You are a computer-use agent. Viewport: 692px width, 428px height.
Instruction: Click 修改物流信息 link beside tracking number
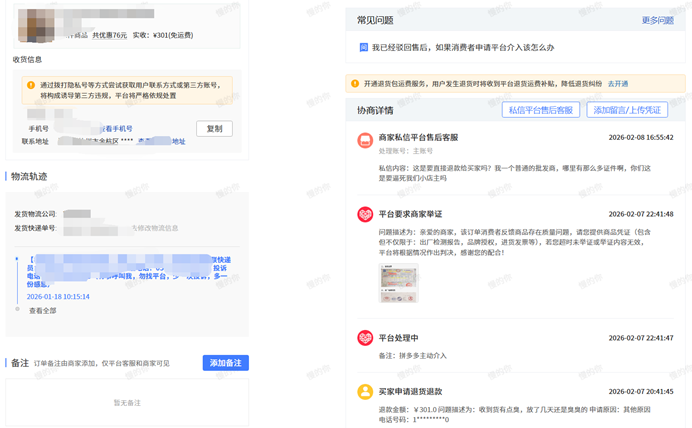point(155,228)
